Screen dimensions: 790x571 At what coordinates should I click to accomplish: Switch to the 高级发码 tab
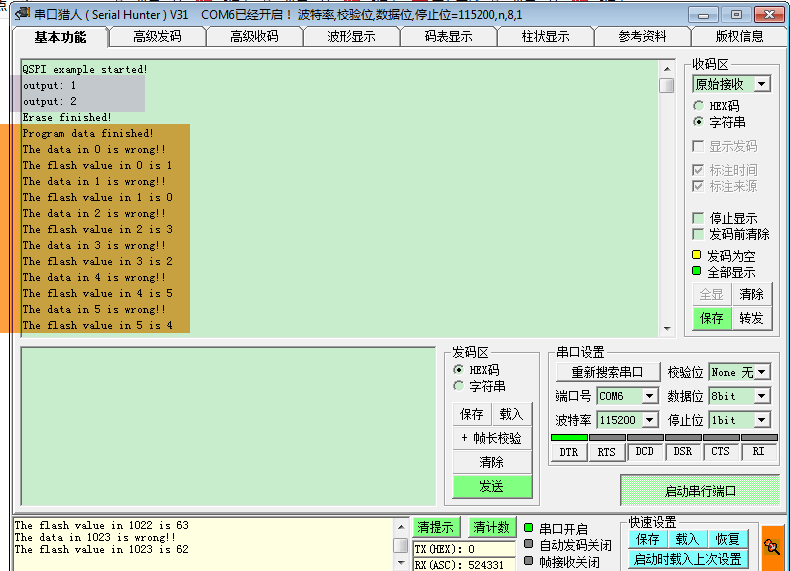click(157, 37)
